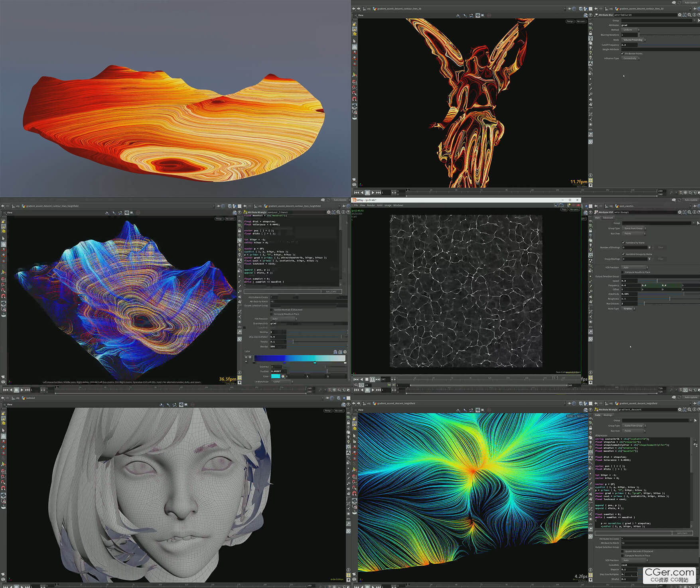Click group selection arrow in Attribute VOP panel
Viewport: 700px width, 588px height.
click(698, 223)
